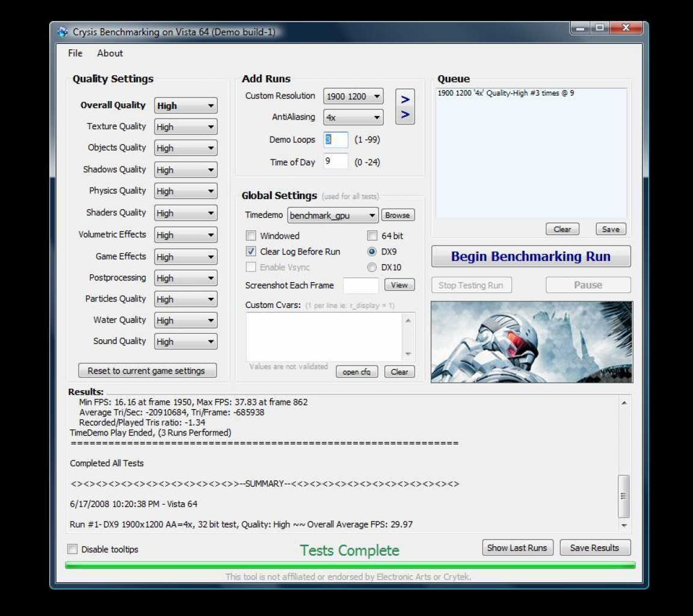
Task: Click the Custom Cvars scrollbar down arrow
Action: pyautogui.click(x=408, y=354)
